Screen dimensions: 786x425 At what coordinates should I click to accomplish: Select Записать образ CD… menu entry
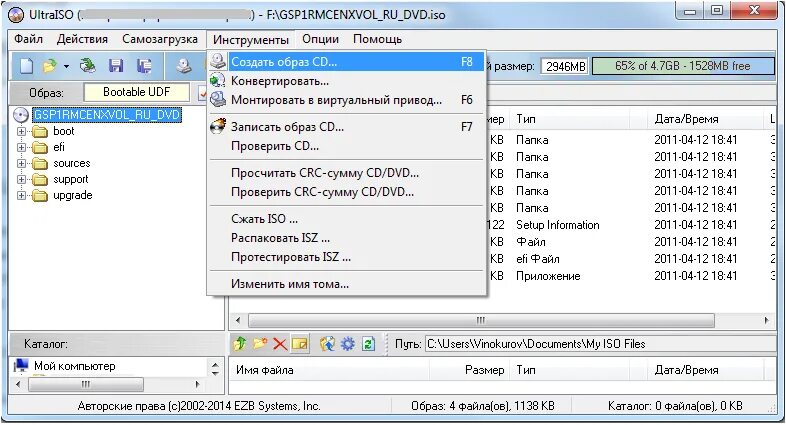point(346,127)
